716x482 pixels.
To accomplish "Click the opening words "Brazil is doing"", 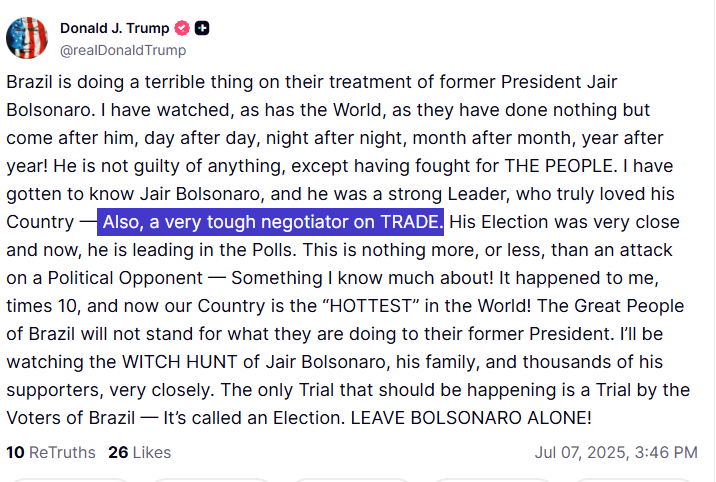I will click(x=60, y=81).
